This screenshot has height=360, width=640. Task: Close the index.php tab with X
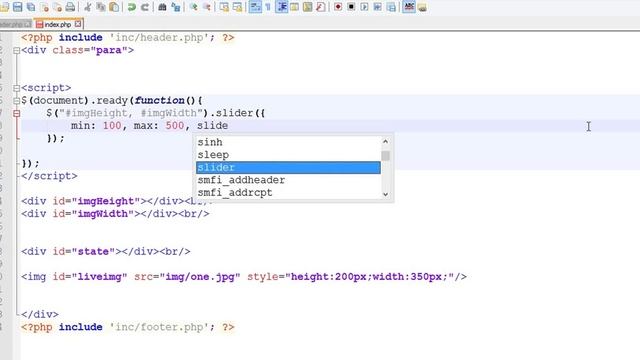(78, 24)
